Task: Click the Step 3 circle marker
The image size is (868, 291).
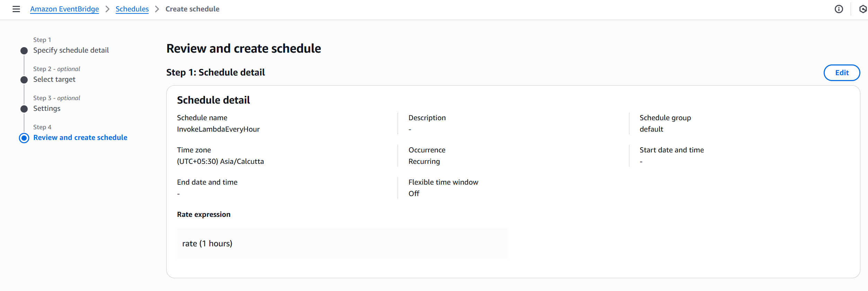Action: coord(24,109)
